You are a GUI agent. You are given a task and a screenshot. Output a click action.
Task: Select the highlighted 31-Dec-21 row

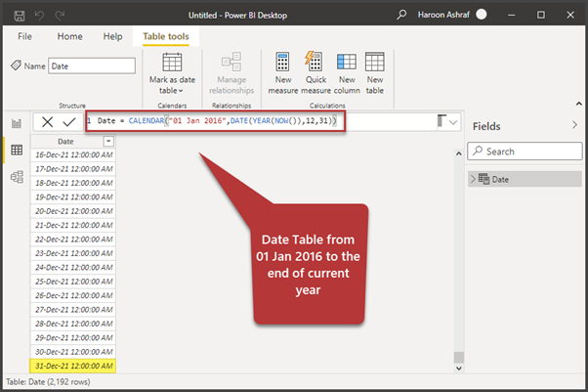73,366
